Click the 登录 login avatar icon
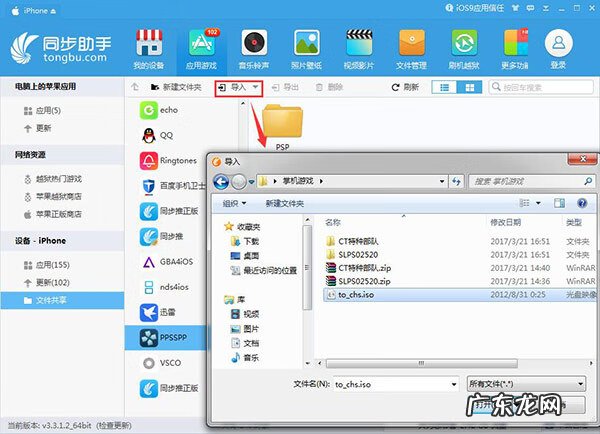Screen dimensions: 600x434 [x=559, y=43]
